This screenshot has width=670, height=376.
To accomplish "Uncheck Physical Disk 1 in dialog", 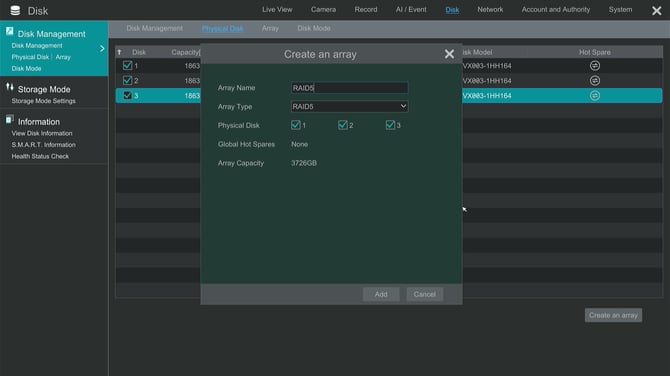I will 295,125.
